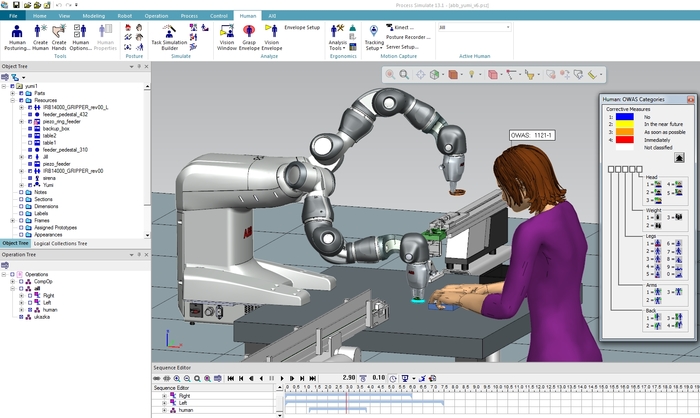The image size is (700, 418).
Task: Switch to the Modeling ribbon tab
Action: click(x=94, y=16)
